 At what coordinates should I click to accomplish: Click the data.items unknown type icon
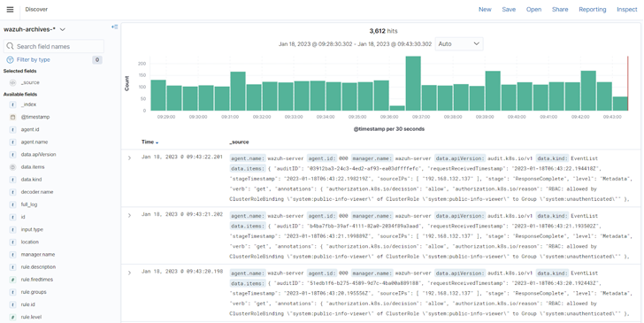click(12, 167)
